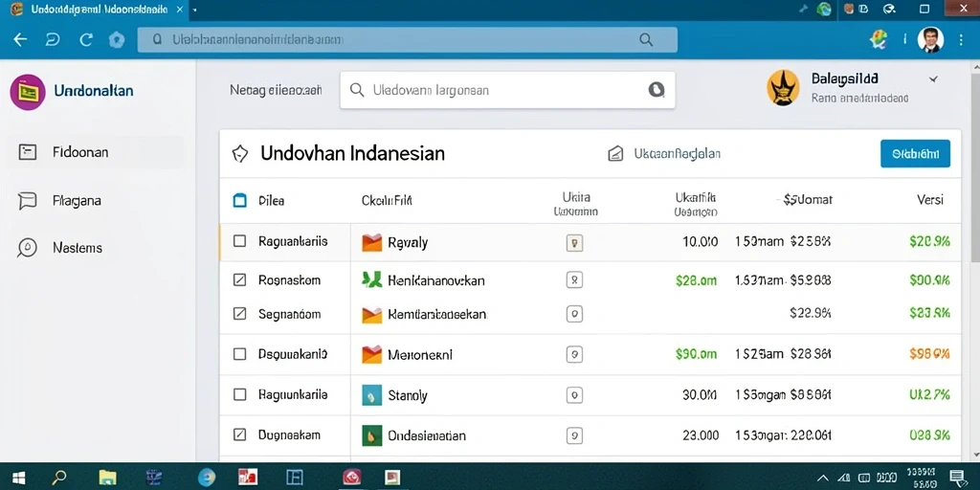This screenshot has height=490, width=980.
Task: Untick the checkbox for Dugnaakam row
Action: pyautogui.click(x=239, y=434)
